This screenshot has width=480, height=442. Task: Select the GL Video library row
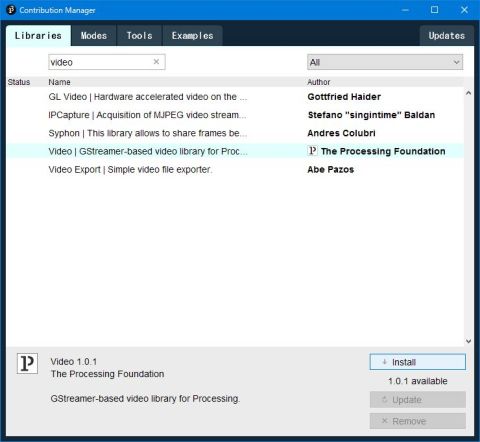tap(235, 97)
